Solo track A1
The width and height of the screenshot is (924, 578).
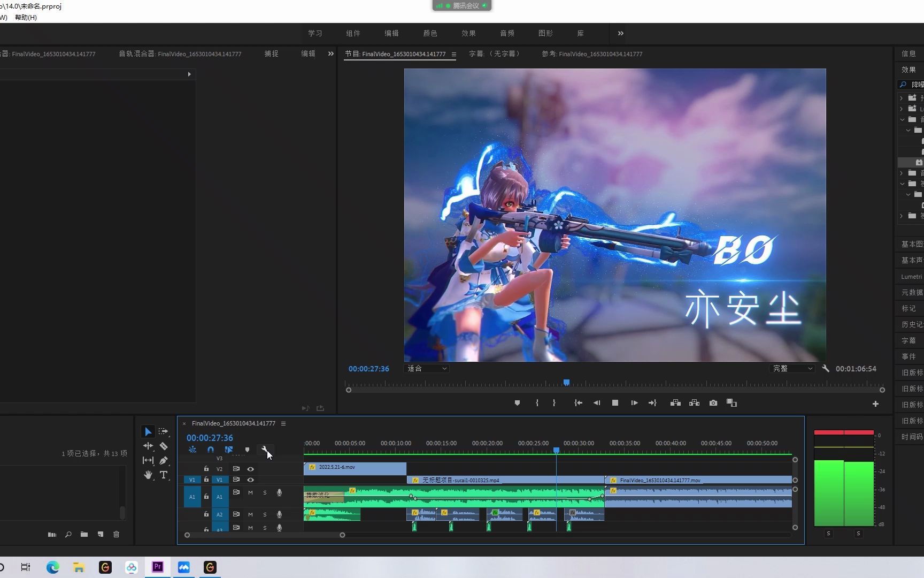[265, 492]
